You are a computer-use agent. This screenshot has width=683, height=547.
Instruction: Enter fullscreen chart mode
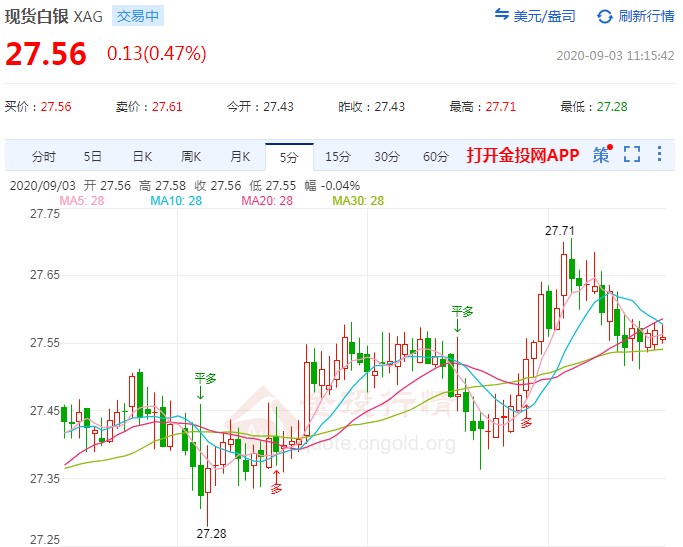pyautogui.click(x=632, y=155)
